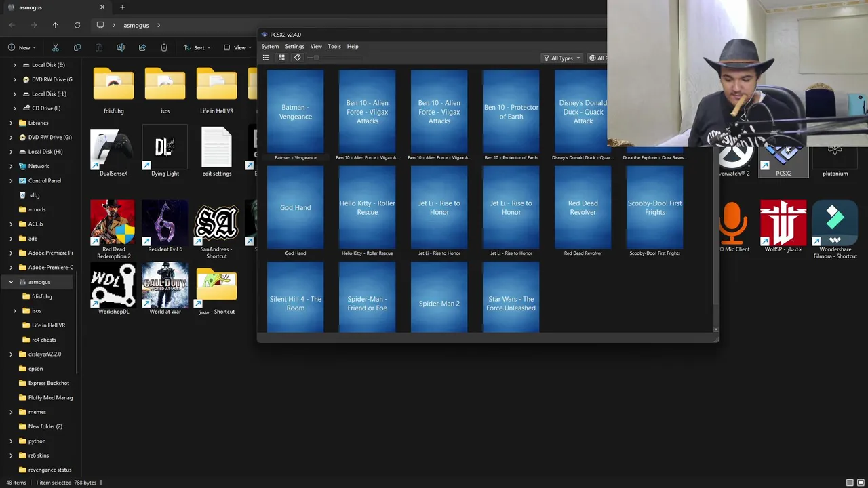Select the Hello Kitty - Roller Rescue cover
The height and width of the screenshot is (488, 868).
(368, 207)
